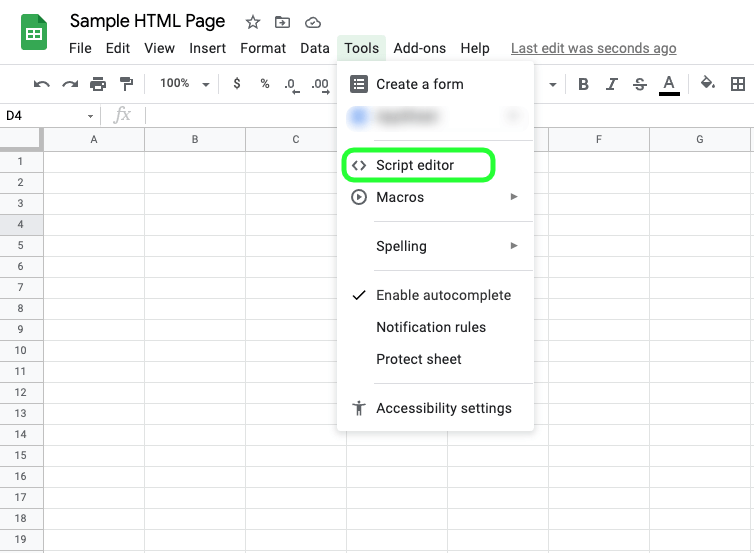Decrease decimal places icon
Viewport: 754px width, 553px height.
coord(291,85)
